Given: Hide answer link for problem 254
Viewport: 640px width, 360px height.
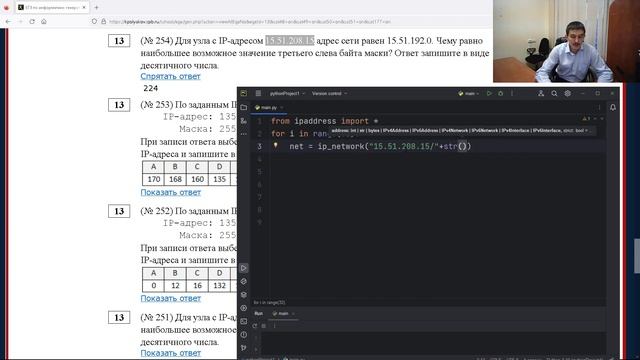Looking at the screenshot, I should tap(170, 76).
